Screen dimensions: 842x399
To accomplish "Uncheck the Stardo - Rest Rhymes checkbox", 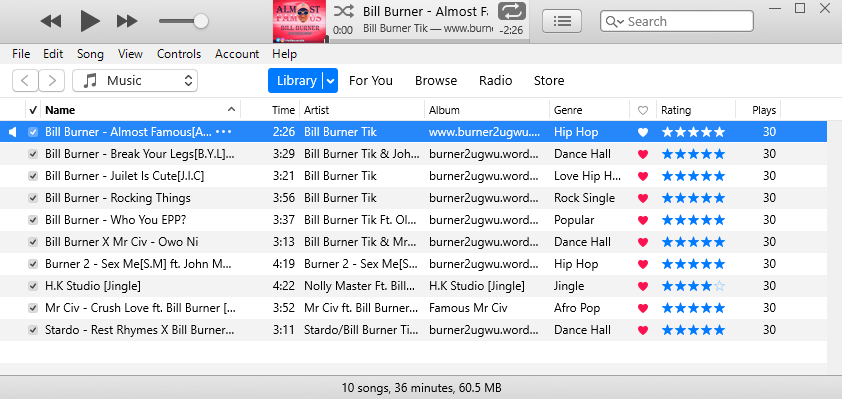I will point(33,330).
